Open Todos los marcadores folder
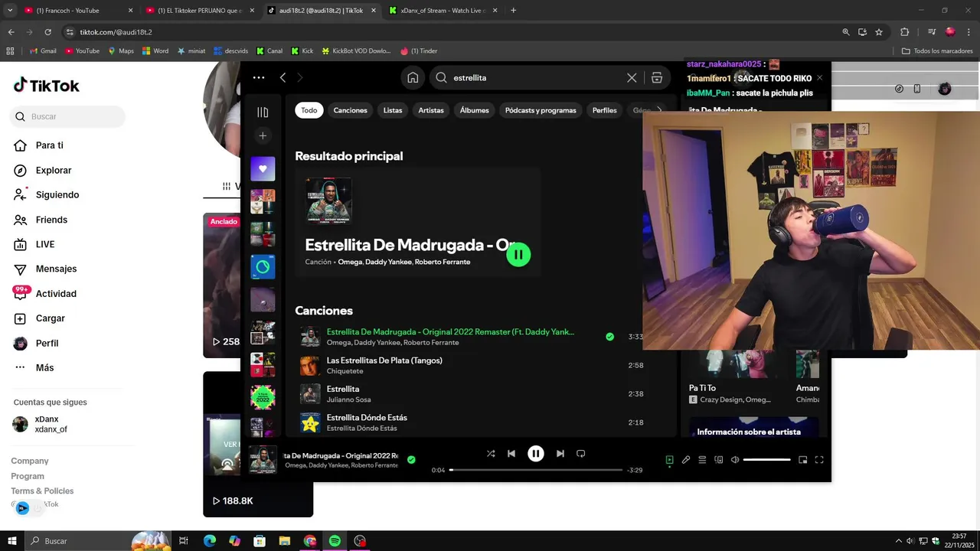Viewport: 980px width, 551px height. click(x=937, y=51)
